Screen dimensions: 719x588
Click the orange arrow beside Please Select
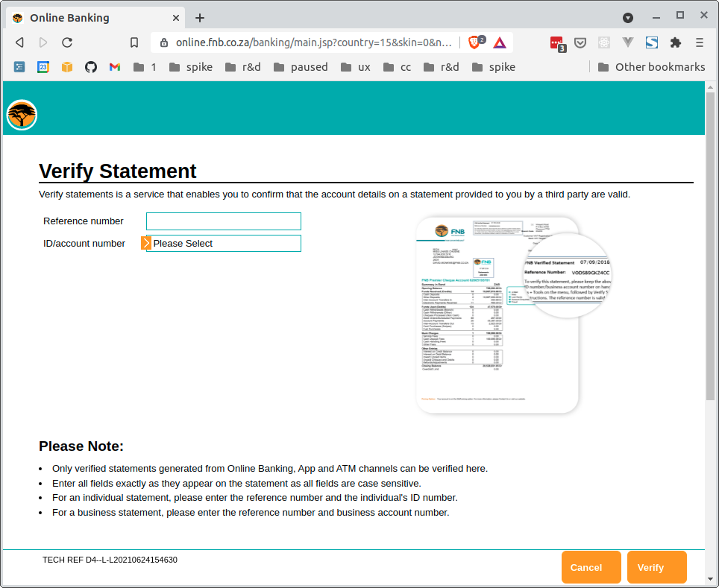coord(146,244)
